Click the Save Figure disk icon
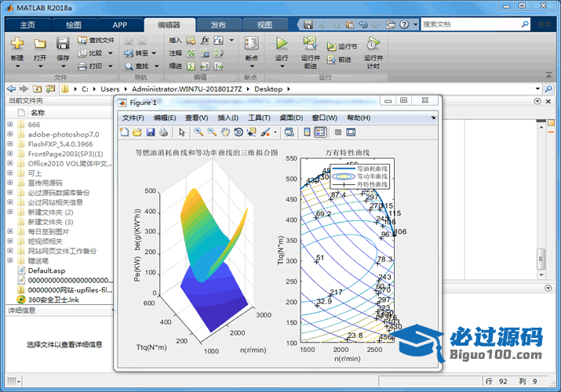This screenshot has width=561, height=392. point(150,132)
